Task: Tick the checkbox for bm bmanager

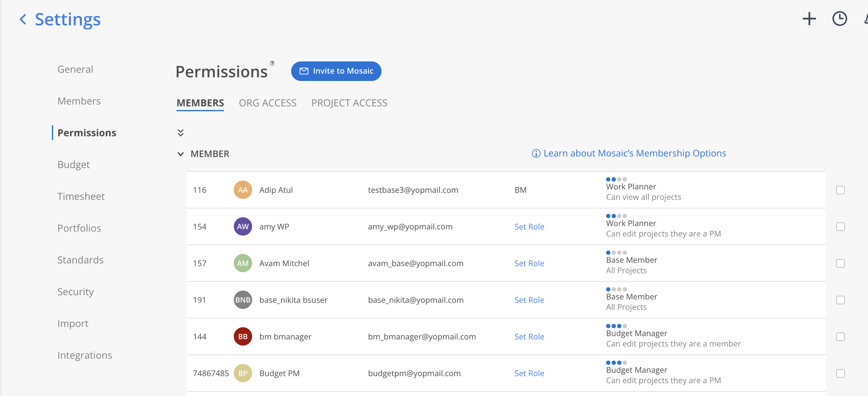Action: click(840, 337)
